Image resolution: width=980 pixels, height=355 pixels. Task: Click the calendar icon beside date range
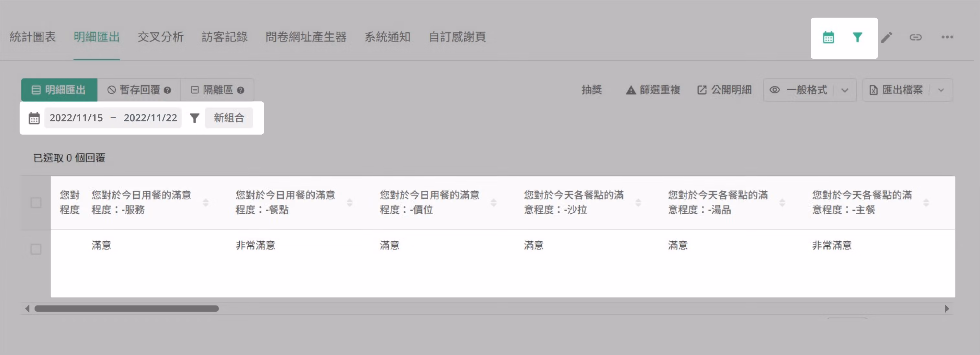(34, 118)
